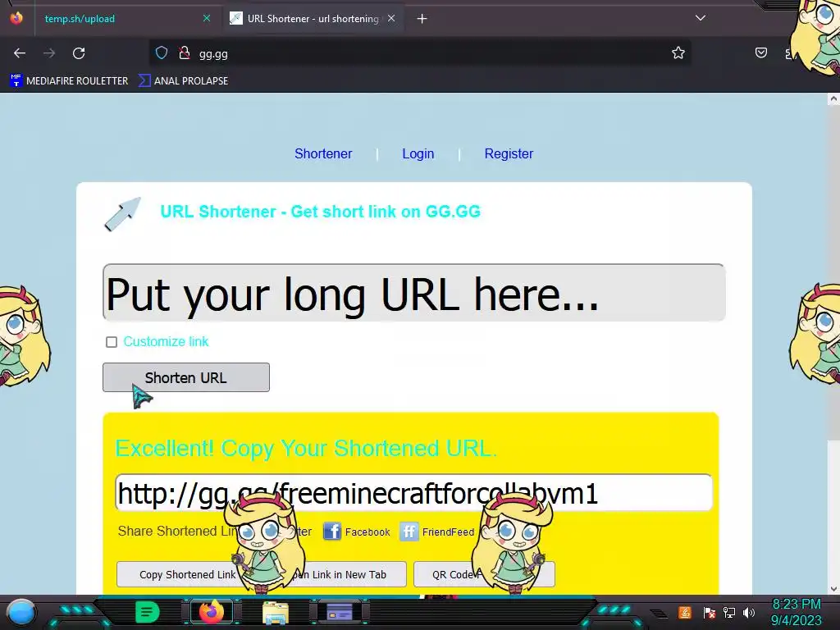Open the network tray icon
Viewport: 840px width, 630px height.
click(x=729, y=612)
